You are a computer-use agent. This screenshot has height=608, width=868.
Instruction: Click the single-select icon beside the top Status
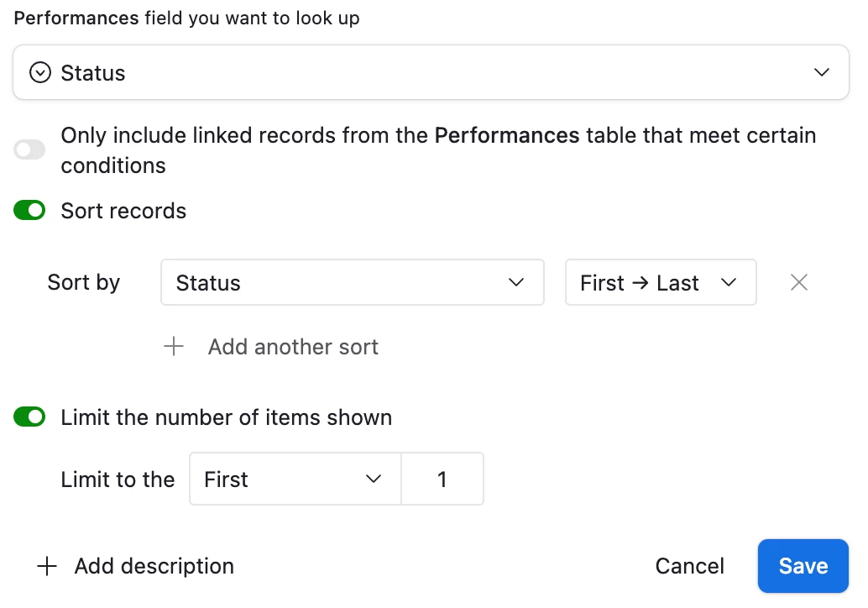coord(40,73)
